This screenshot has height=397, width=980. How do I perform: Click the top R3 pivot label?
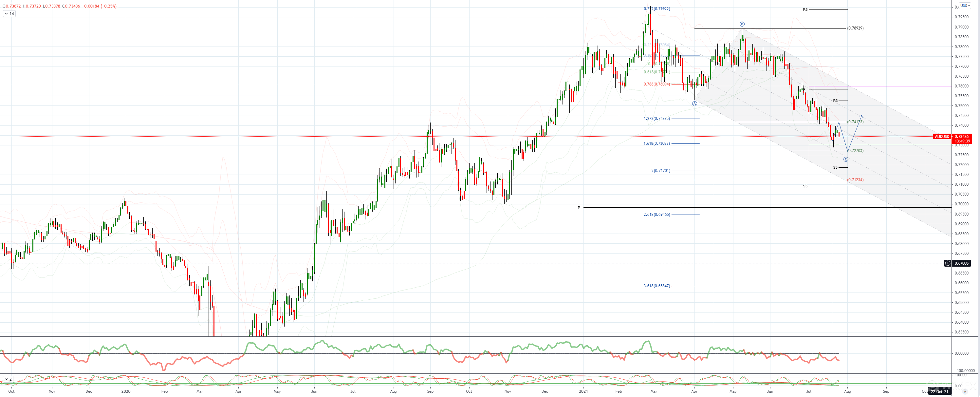pos(805,9)
